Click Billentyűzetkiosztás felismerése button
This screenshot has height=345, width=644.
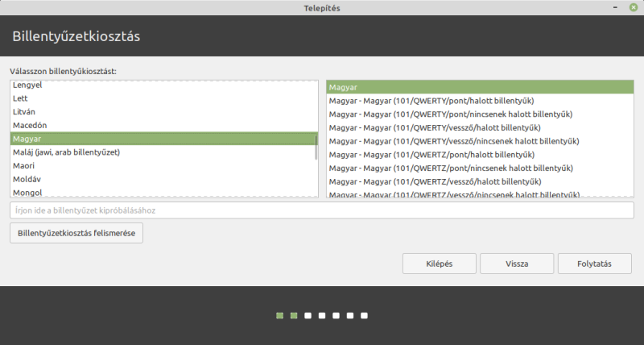(x=76, y=233)
